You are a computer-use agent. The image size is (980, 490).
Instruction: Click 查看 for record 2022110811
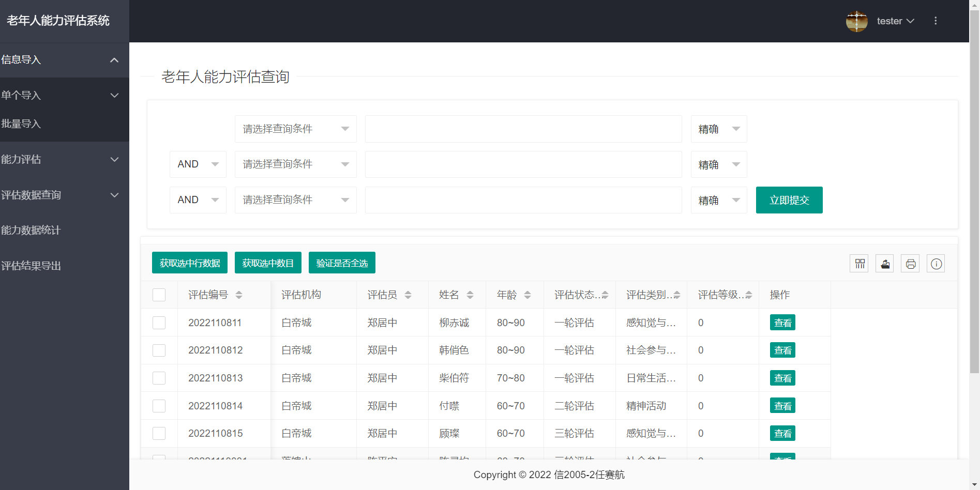click(x=782, y=323)
